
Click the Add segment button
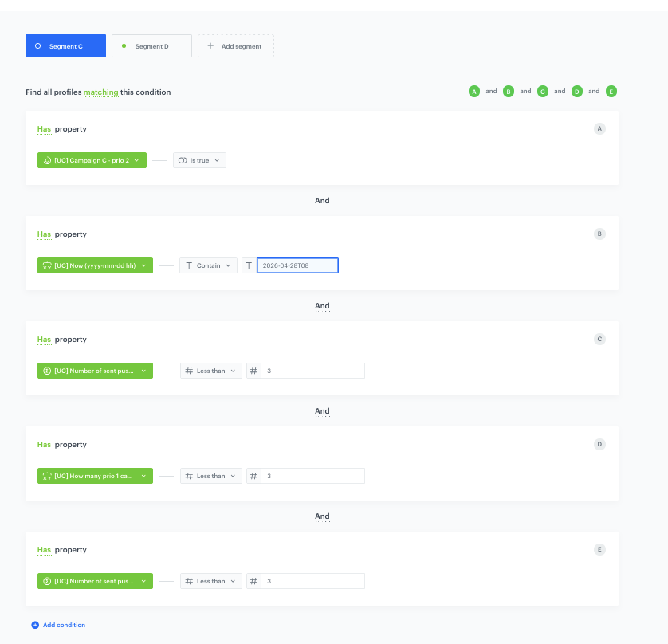point(235,46)
